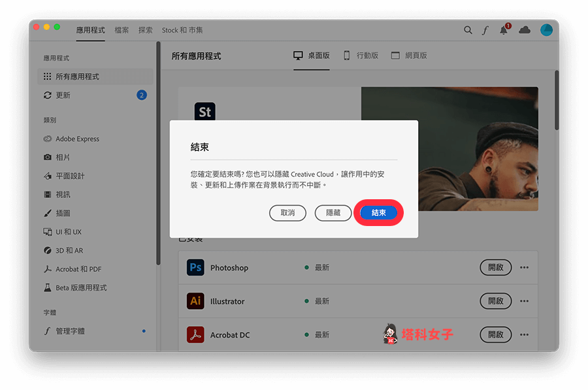Click the Acrobat DC app icon
The image size is (588, 390).
[195, 334]
